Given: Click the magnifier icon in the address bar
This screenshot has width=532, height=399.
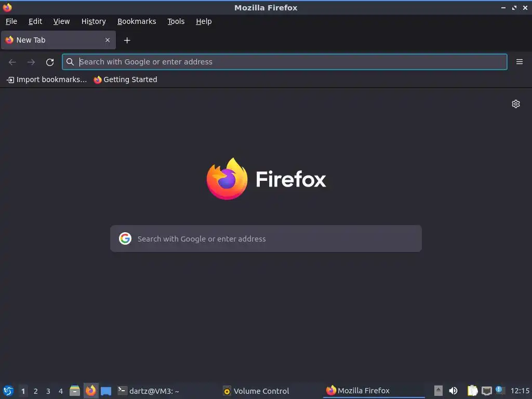Looking at the screenshot, I should point(70,62).
